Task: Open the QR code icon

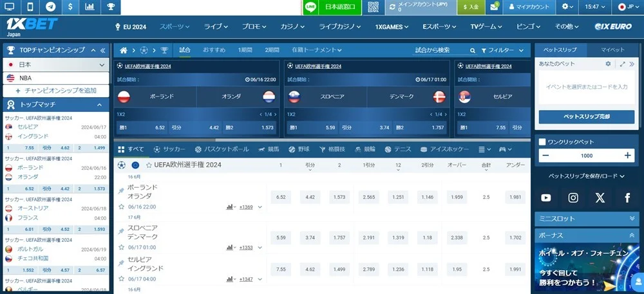Action: (373, 7)
